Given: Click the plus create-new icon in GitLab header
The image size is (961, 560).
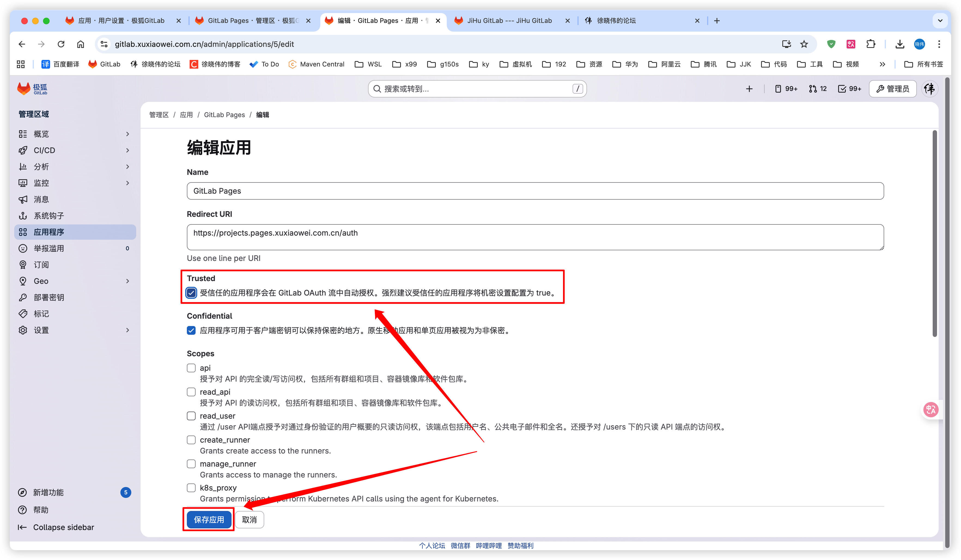Looking at the screenshot, I should coord(749,89).
